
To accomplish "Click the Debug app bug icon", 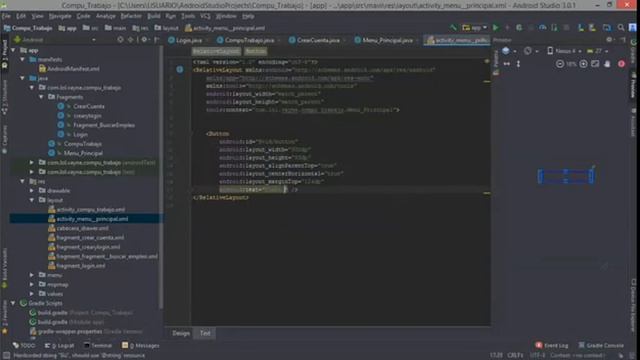I will [x=519, y=27].
